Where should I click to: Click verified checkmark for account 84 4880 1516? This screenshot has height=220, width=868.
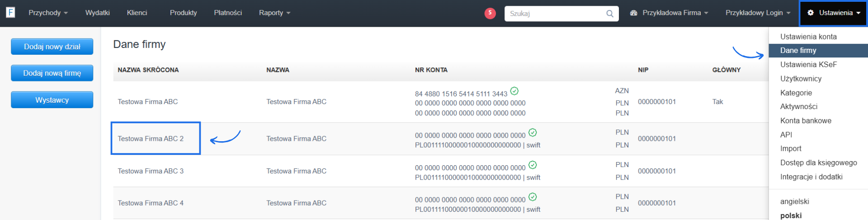[x=514, y=91]
